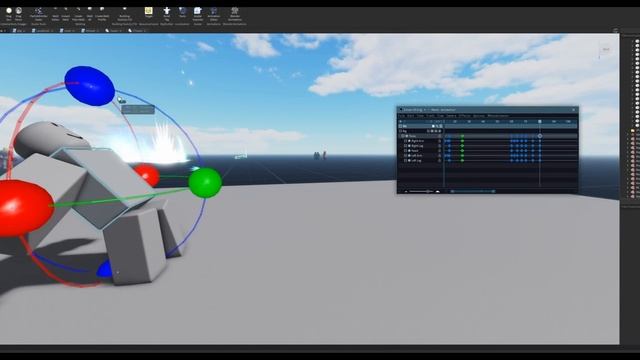Click the icon right of Head track
Viewport: 640px width, 360px height.
(x=440, y=151)
